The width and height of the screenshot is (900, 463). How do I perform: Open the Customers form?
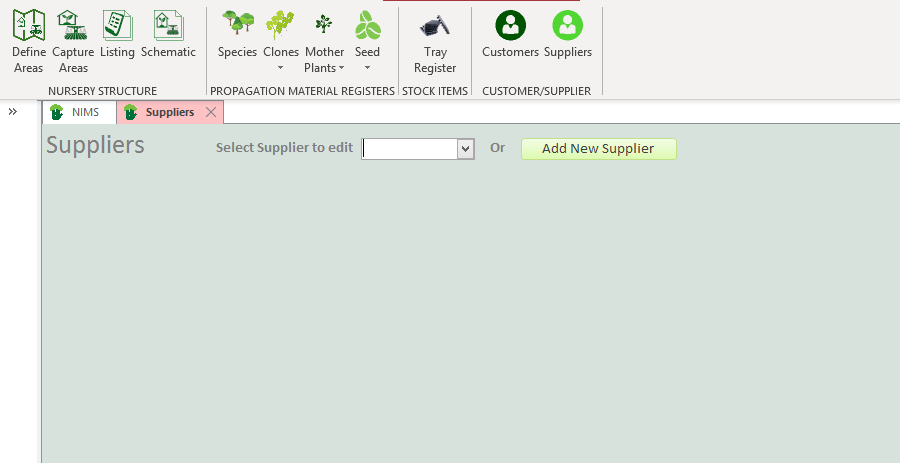pyautogui.click(x=510, y=34)
